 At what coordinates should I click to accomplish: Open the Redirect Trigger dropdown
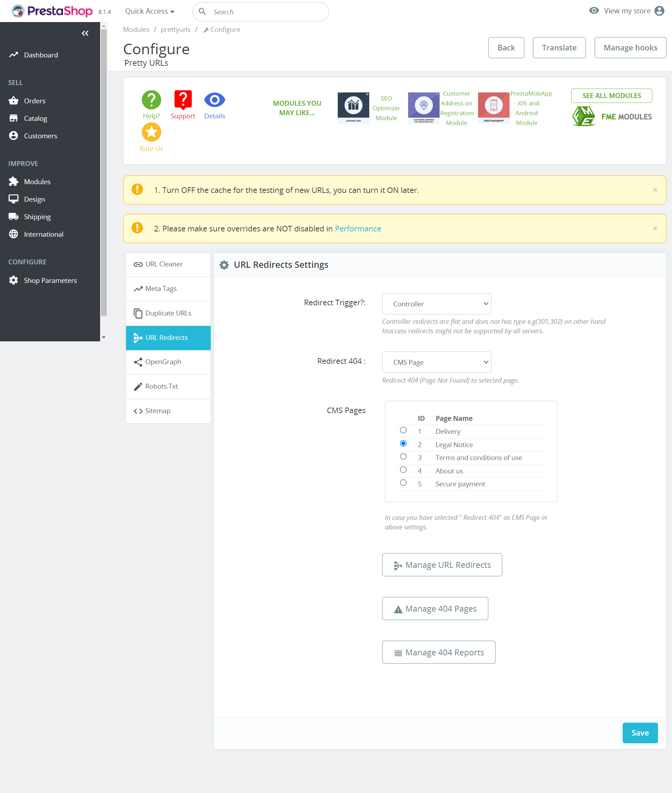(x=436, y=304)
